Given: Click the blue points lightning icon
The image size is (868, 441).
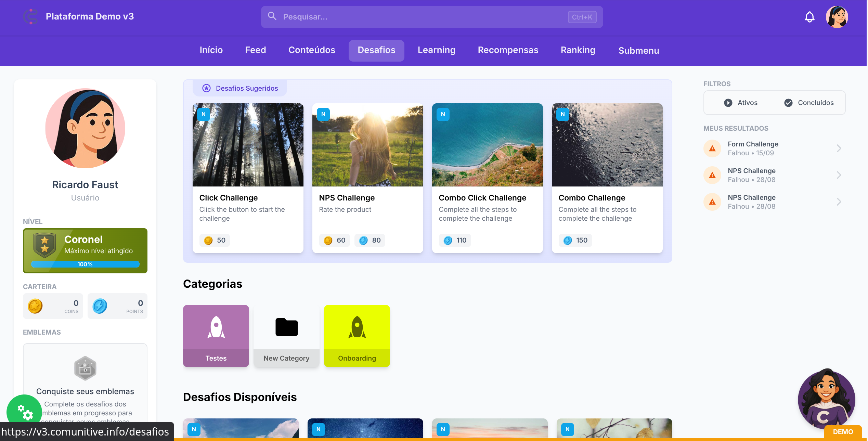Looking at the screenshot, I should pos(100,306).
